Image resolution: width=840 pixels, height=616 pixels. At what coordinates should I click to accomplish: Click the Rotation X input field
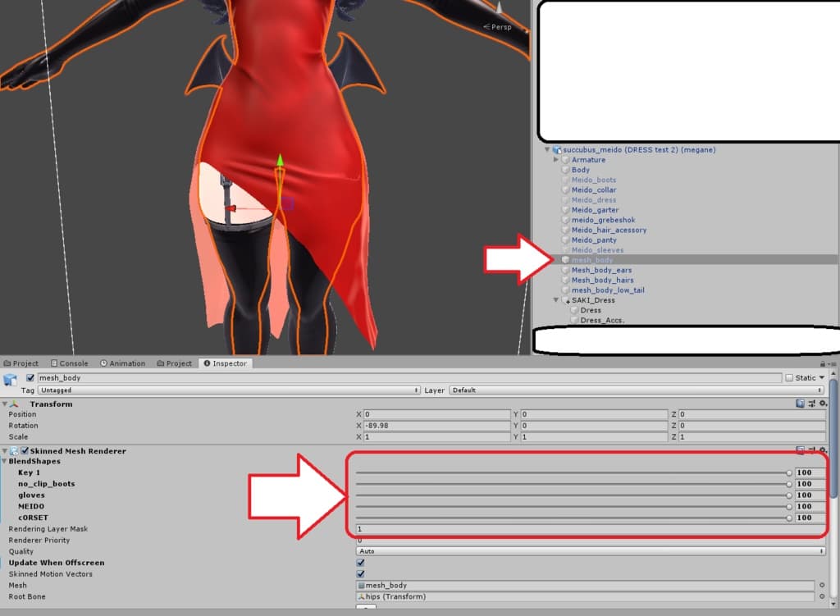click(436, 426)
